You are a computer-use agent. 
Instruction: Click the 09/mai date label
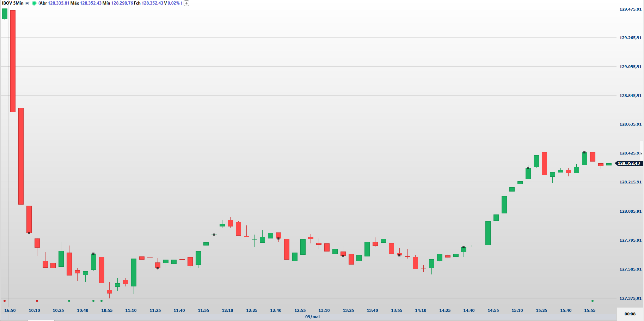(x=312, y=317)
